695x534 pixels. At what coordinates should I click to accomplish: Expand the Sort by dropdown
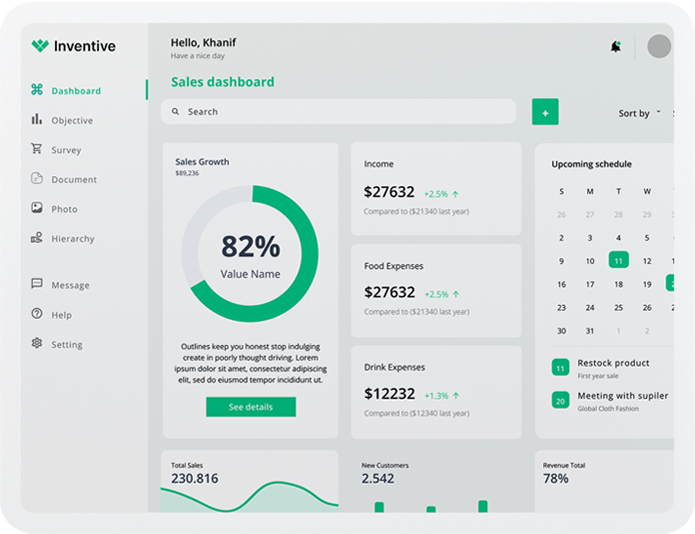pos(640,113)
